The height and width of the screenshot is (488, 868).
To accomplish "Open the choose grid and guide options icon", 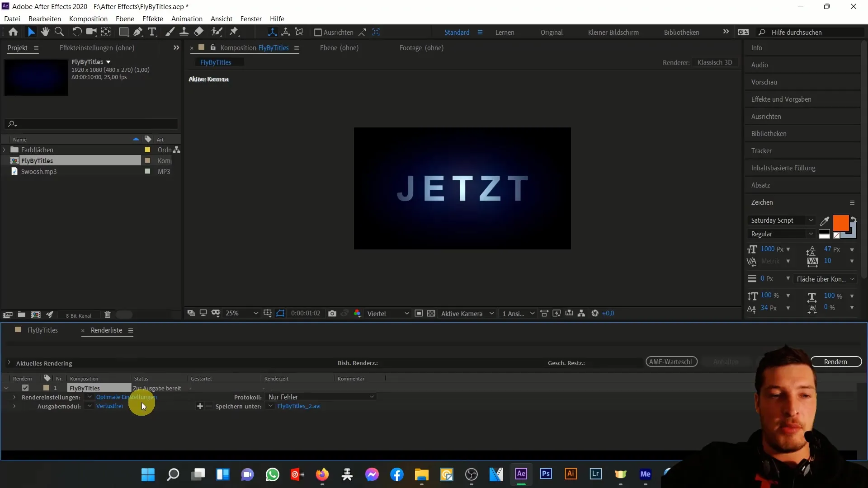I will 268,314.
